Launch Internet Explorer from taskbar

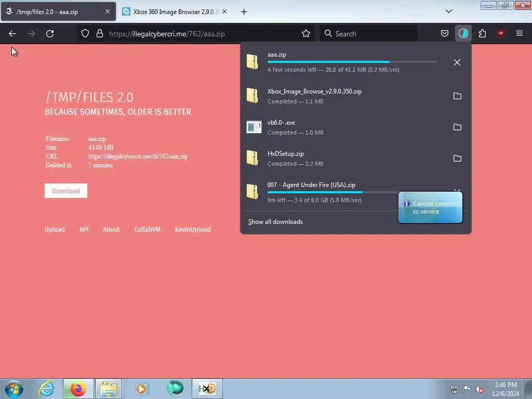point(46,389)
